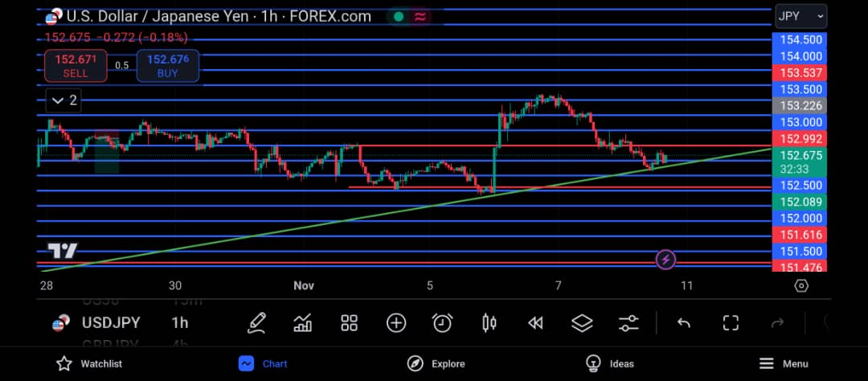Screen dimensions: 868x381
Task: Select the 151.616 red price label
Action: point(800,235)
